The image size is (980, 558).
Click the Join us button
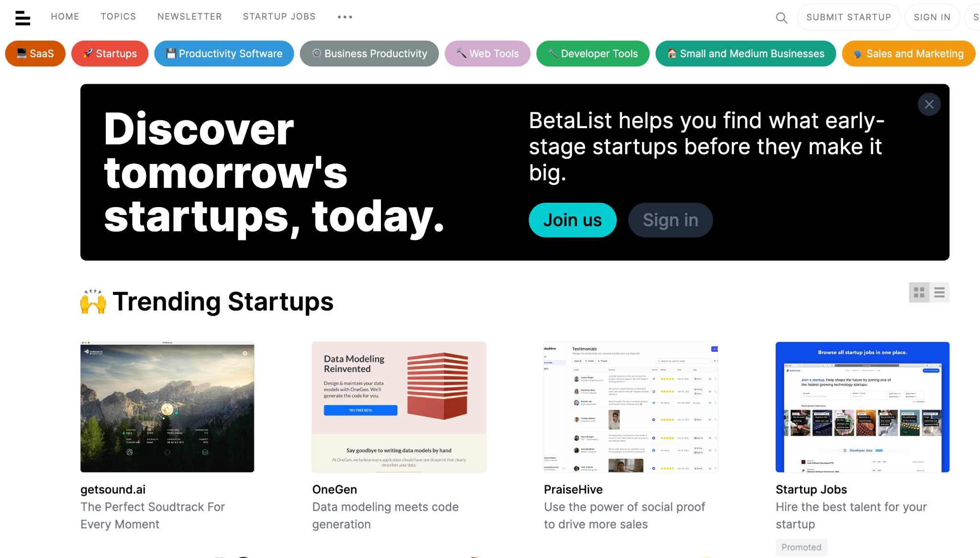click(572, 219)
